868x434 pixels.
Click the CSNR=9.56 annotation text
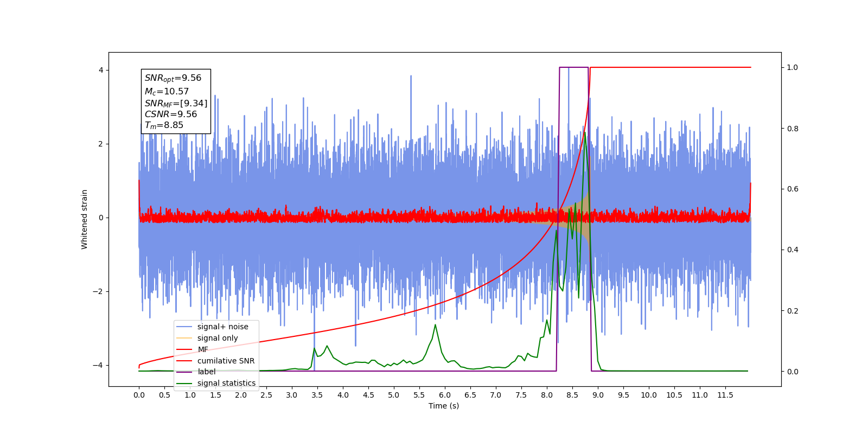click(x=170, y=114)
